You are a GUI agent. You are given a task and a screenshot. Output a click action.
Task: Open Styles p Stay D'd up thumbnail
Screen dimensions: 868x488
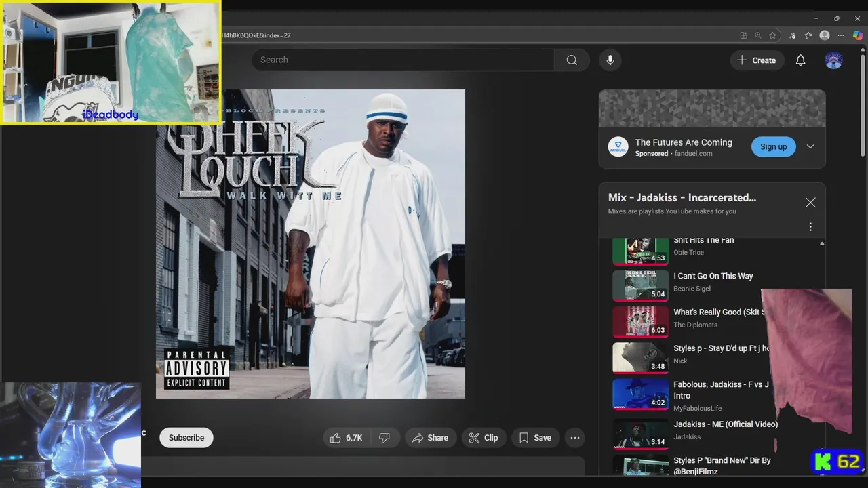pyautogui.click(x=641, y=358)
